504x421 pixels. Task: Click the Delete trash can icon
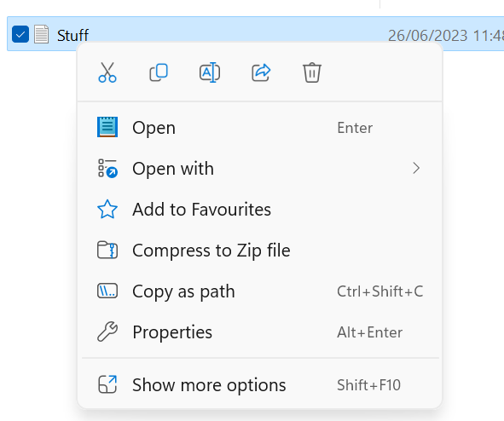click(312, 72)
